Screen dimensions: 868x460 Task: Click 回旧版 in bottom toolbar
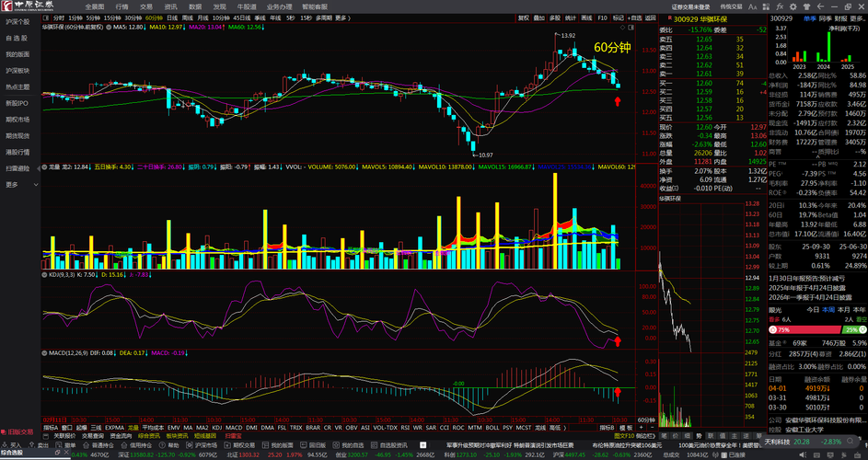click(x=313, y=445)
